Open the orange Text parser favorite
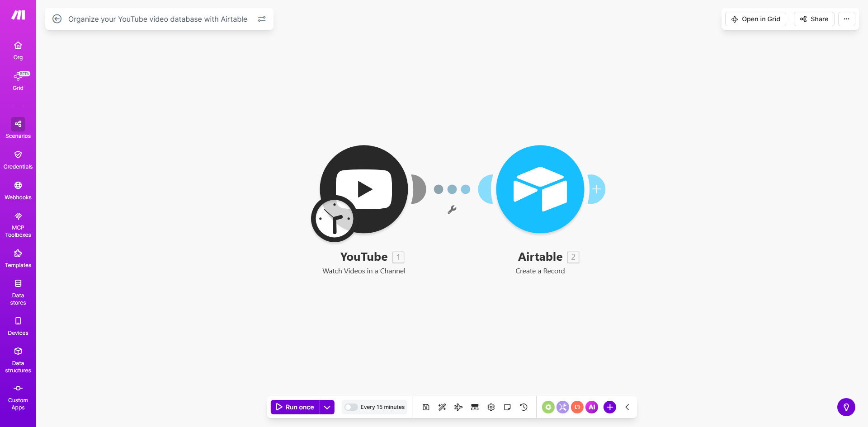 pos(577,407)
